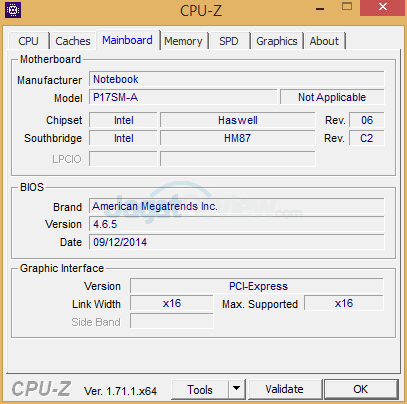This screenshot has height=404, width=407.
Task: Switch to the CPU tab
Action: point(29,41)
